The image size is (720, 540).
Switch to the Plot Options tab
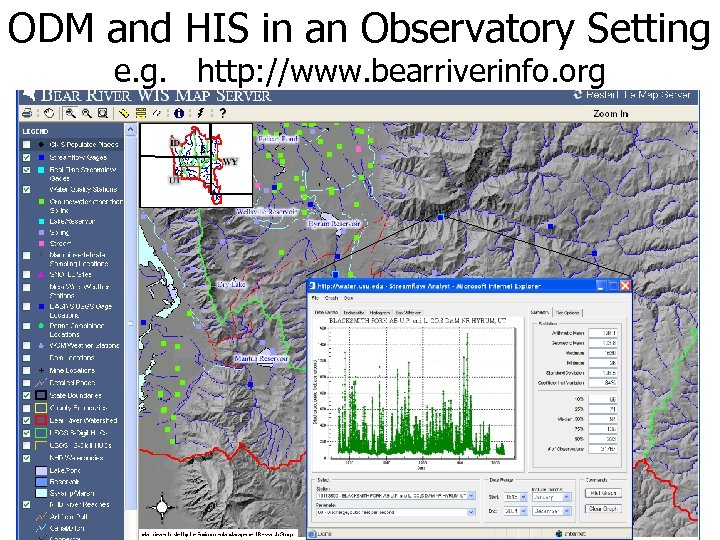pos(568,313)
